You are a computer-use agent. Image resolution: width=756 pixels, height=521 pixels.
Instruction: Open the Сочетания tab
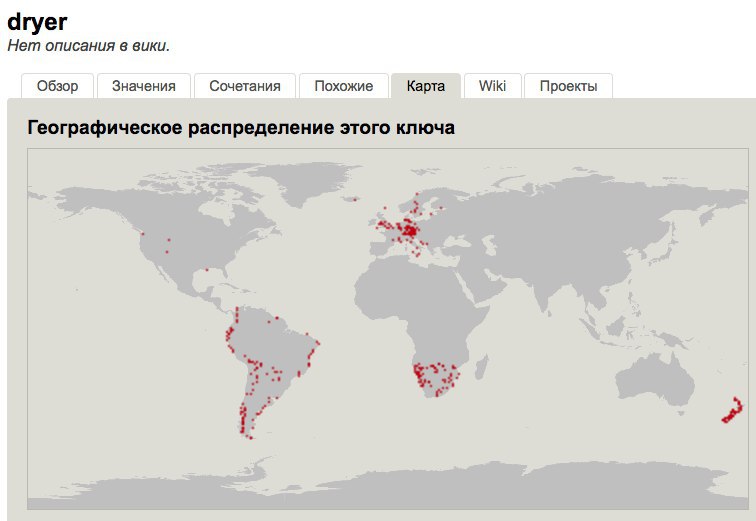pos(244,86)
